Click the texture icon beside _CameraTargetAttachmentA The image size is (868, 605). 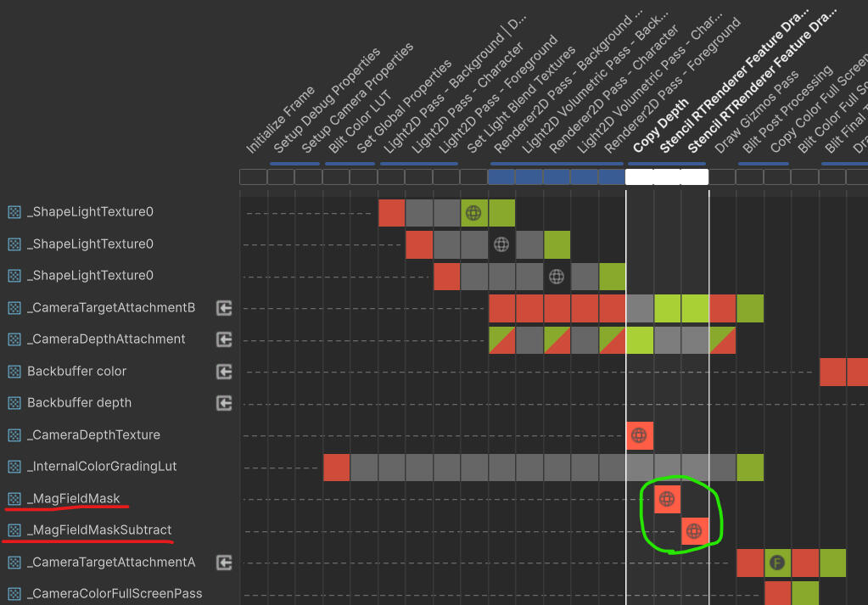pyautogui.click(x=14, y=563)
